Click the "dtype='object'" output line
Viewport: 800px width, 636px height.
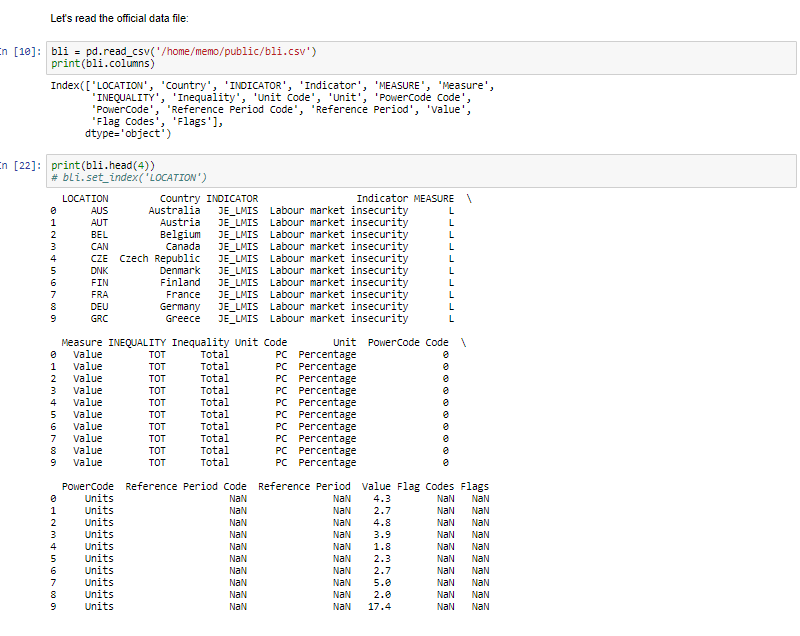pos(128,134)
